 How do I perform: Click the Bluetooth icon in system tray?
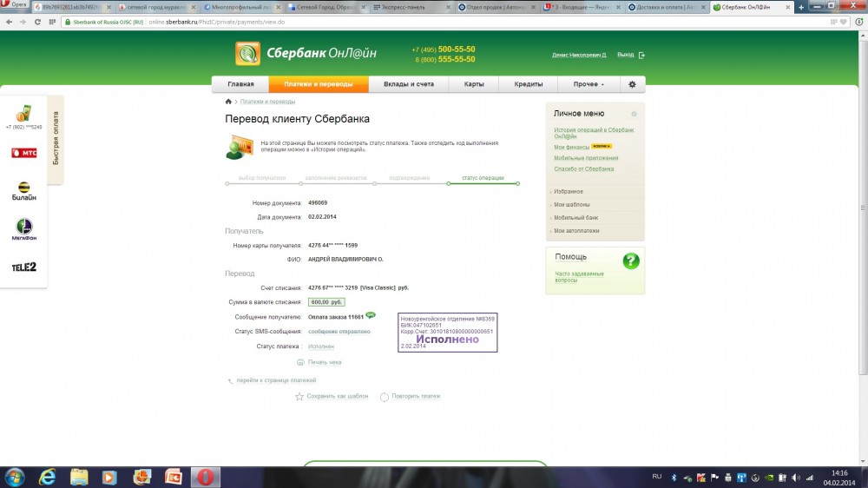pyautogui.click(x=674, y=478)
